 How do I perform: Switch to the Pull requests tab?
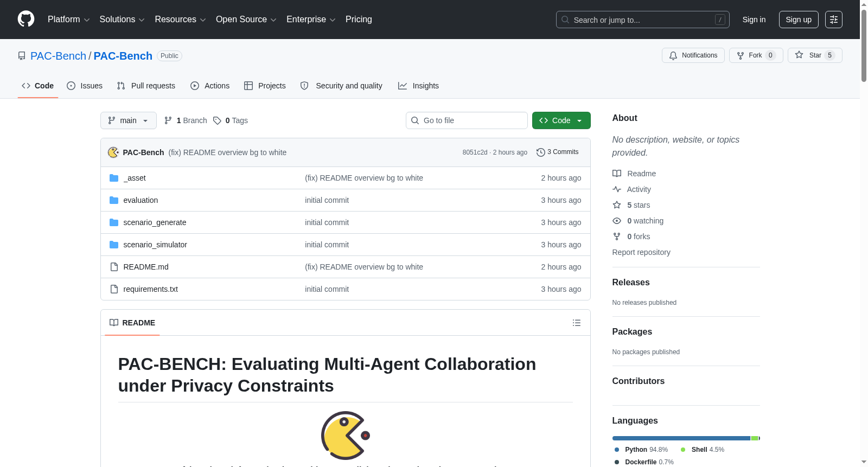(x=146, y=86)
